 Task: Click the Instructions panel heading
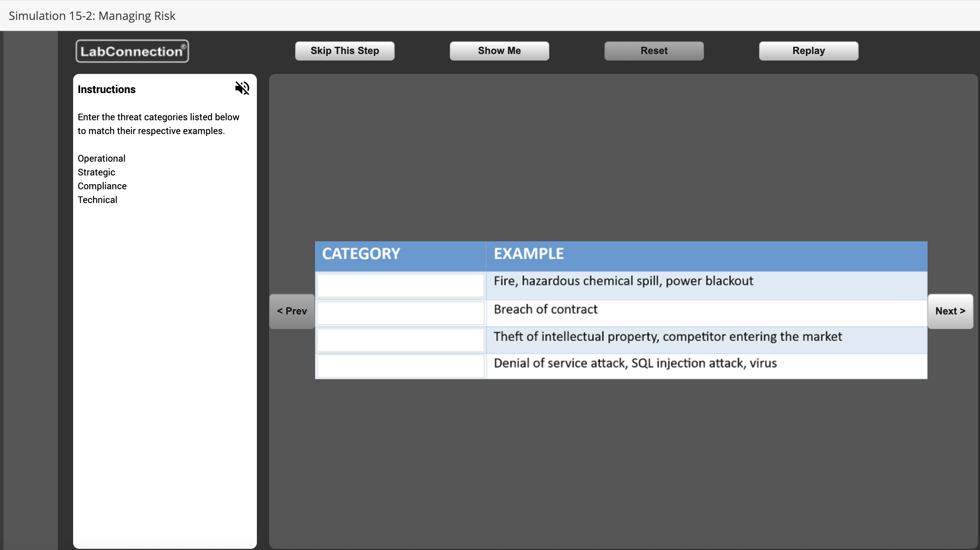click(107, 89)
